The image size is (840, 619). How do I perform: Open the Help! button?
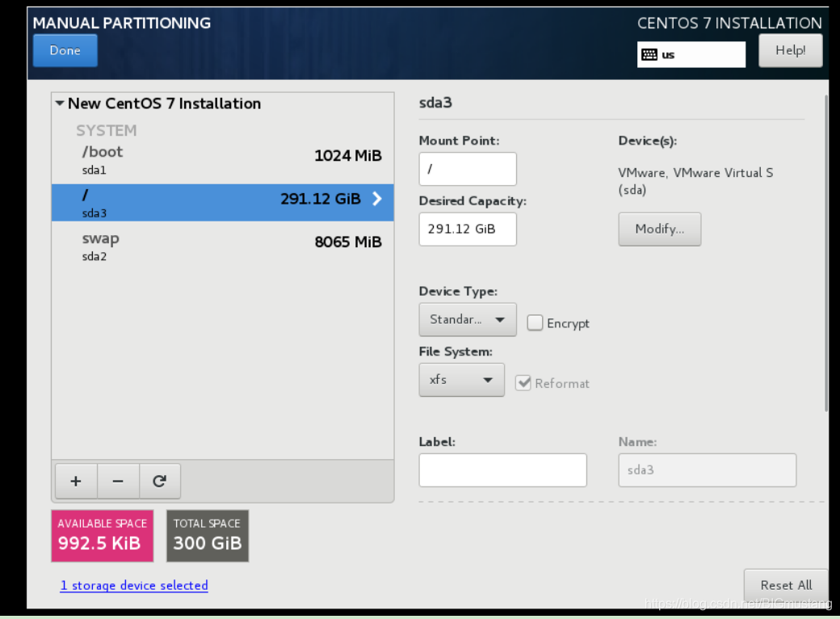point(790,50)
